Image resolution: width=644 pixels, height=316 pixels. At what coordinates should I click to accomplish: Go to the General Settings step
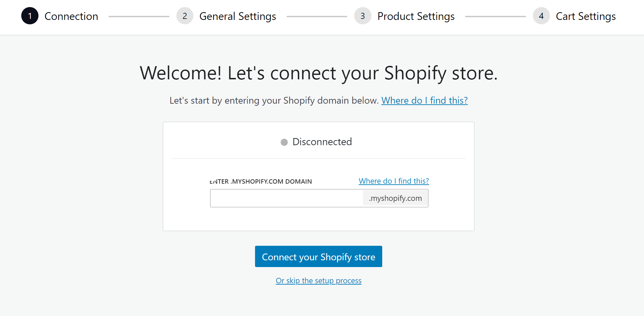pyautogui.click(x=237, y=16)
